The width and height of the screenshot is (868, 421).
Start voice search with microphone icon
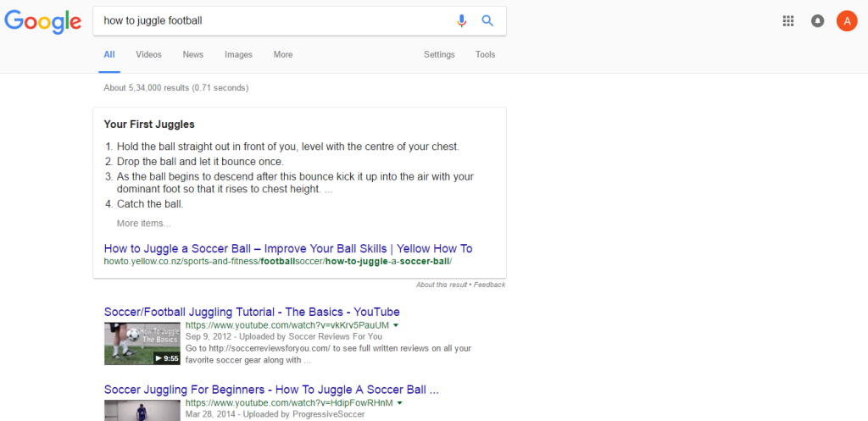point(461,21)
